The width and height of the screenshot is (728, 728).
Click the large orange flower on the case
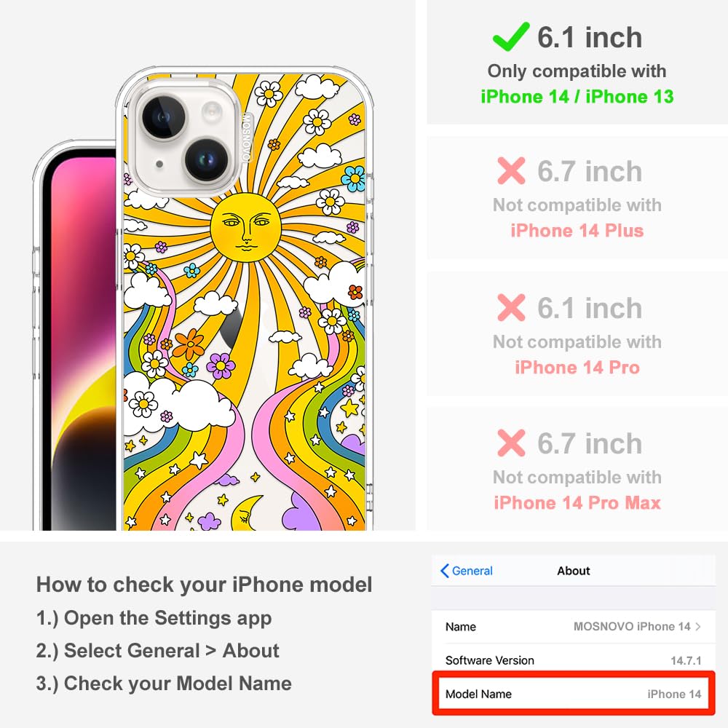(189, 344)
